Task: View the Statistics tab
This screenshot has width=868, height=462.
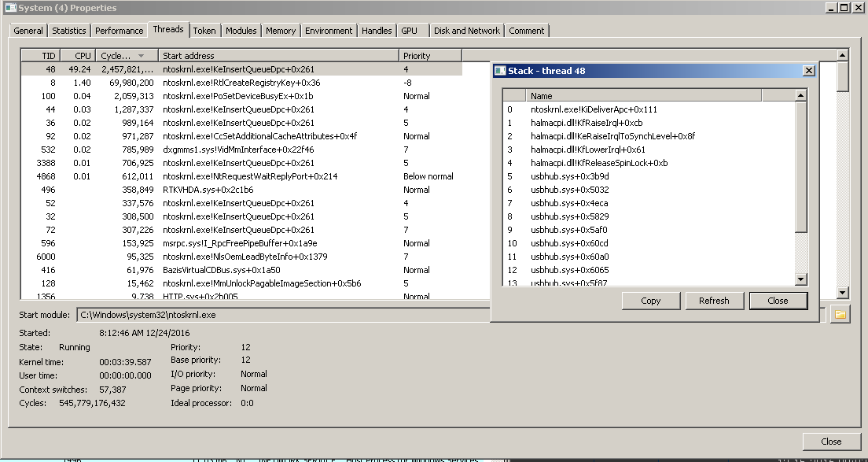Action: (69, 31)
